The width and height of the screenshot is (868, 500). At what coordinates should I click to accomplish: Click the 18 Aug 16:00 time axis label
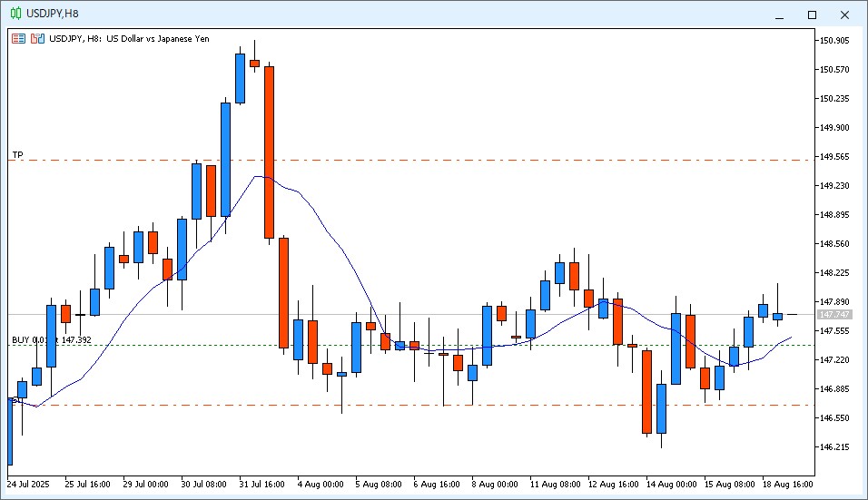(787, 485)
